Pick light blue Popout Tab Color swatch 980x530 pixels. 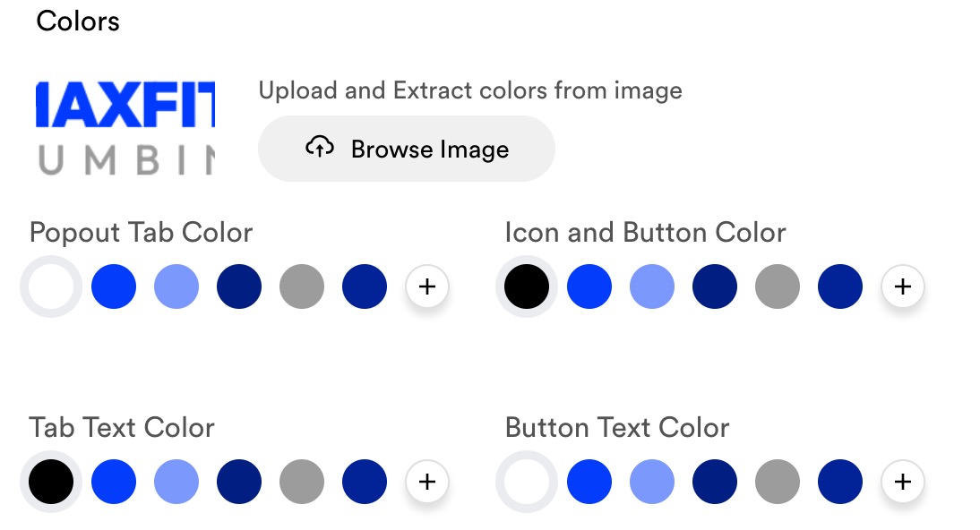(x=176, y=286)
